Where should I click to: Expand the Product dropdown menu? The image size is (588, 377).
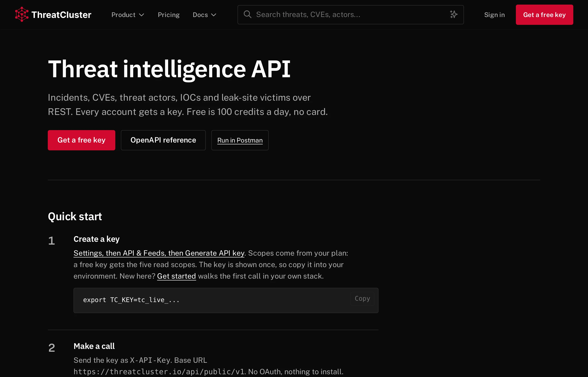[x=128, y=15]
